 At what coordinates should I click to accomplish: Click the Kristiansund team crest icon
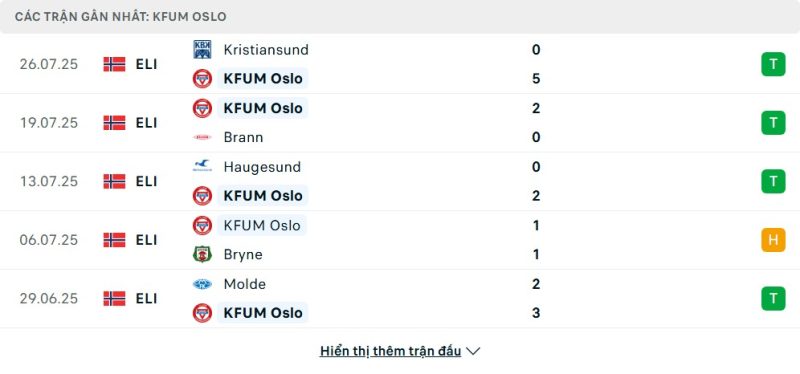click(202, 49)
